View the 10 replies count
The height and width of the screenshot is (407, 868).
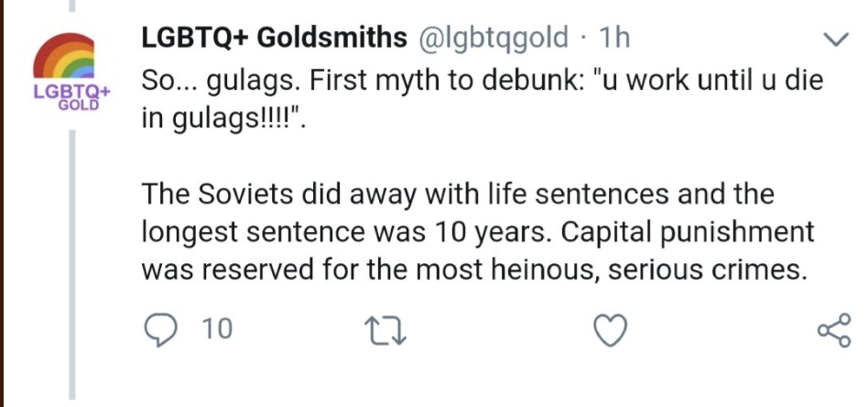click(217, 329)
